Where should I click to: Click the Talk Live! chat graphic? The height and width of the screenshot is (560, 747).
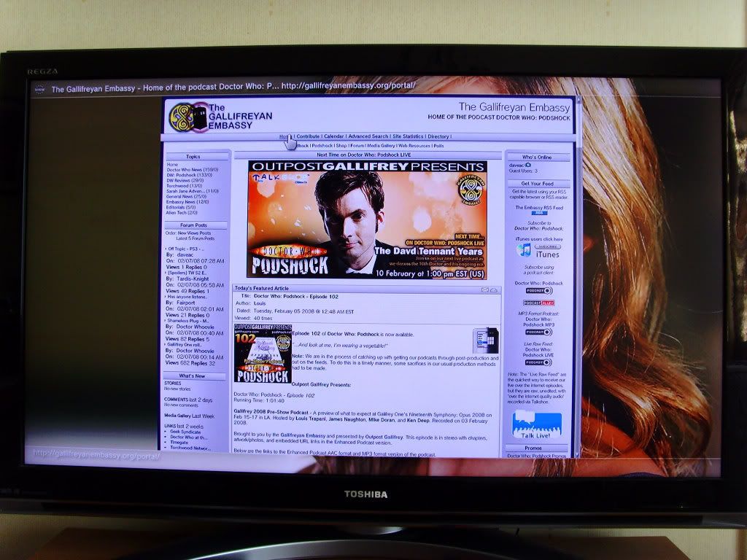[x=536, y=425]
